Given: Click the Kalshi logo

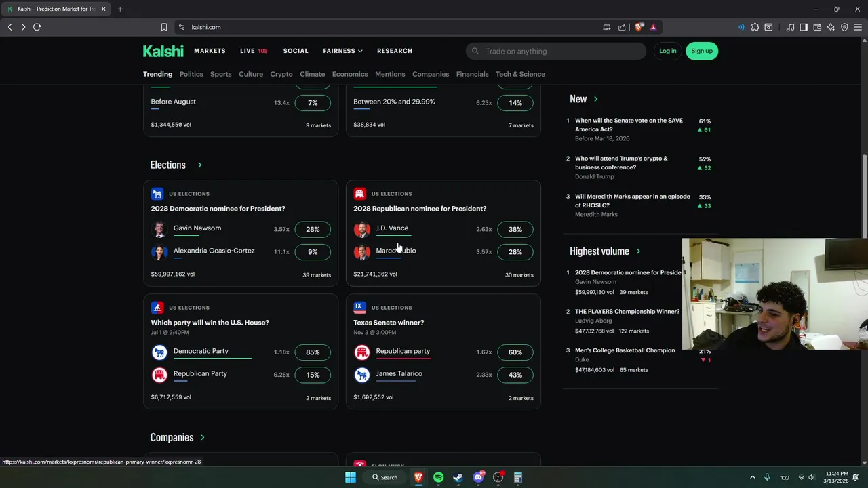Looking at the screenshot, I should click(163, 51).
